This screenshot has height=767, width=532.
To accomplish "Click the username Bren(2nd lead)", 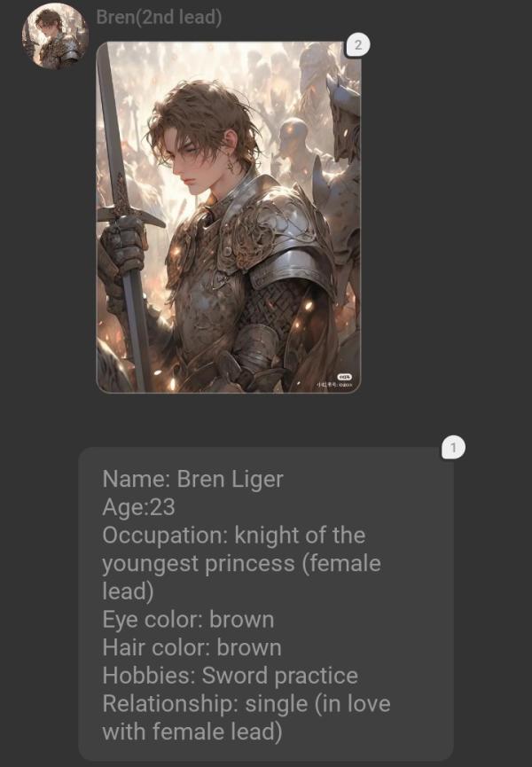I will coord(159,17).
